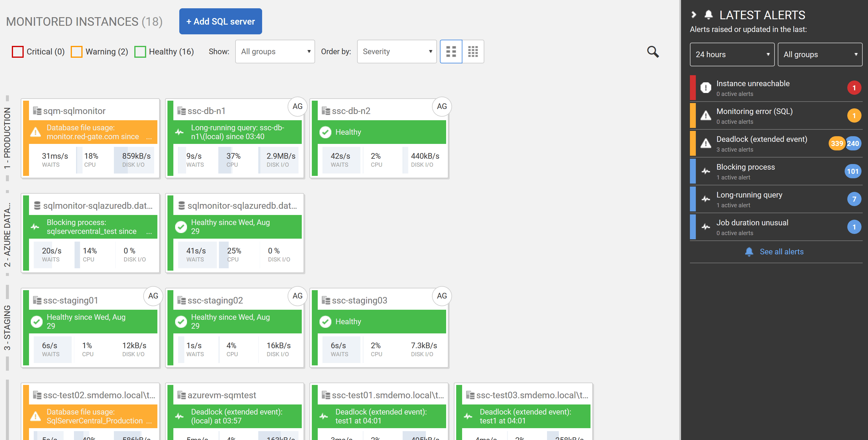Open the 24 hours time range dropdown
The height and width of the screenshot is (440, 868).
click(x=732, y=54)
